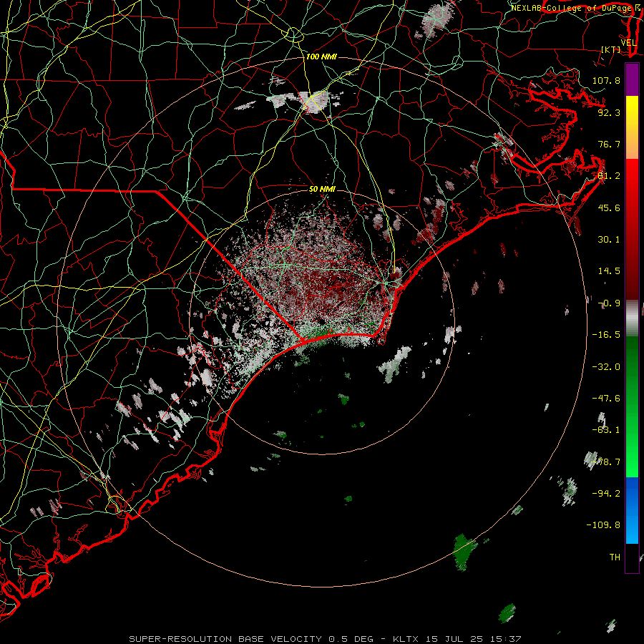Image resolution: width=644 pixels, height=644 pixels.
Task: Click the -16.5 legend value
Action: click(x=606, y=335)
